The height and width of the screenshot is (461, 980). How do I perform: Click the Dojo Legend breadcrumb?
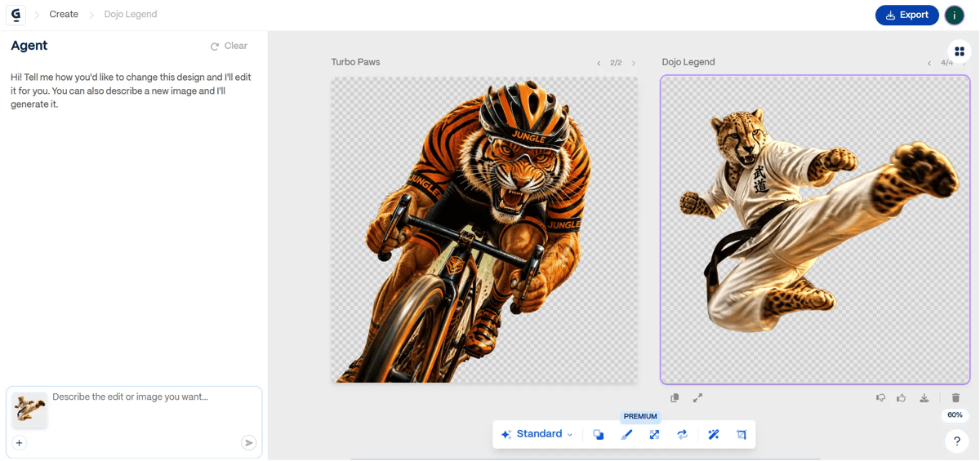pyautogui.click(x=131, y=15)
